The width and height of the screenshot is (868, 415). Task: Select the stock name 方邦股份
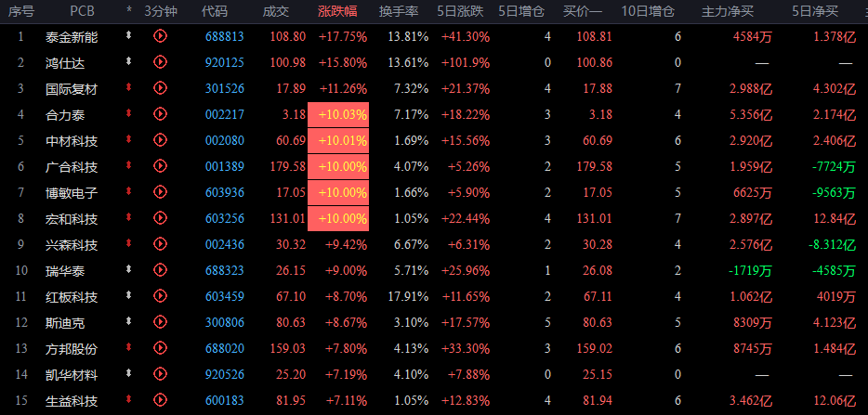coord(72,348)
